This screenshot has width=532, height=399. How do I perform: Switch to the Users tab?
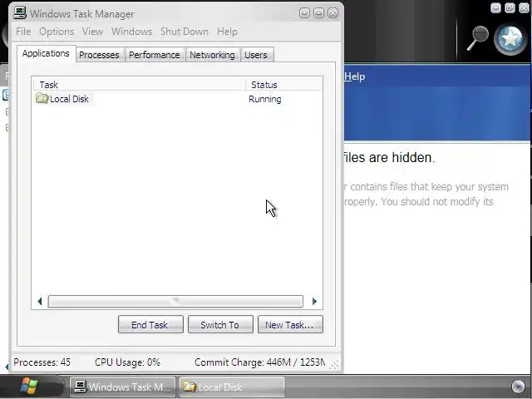pyautogui.click(x=256, y=55)
